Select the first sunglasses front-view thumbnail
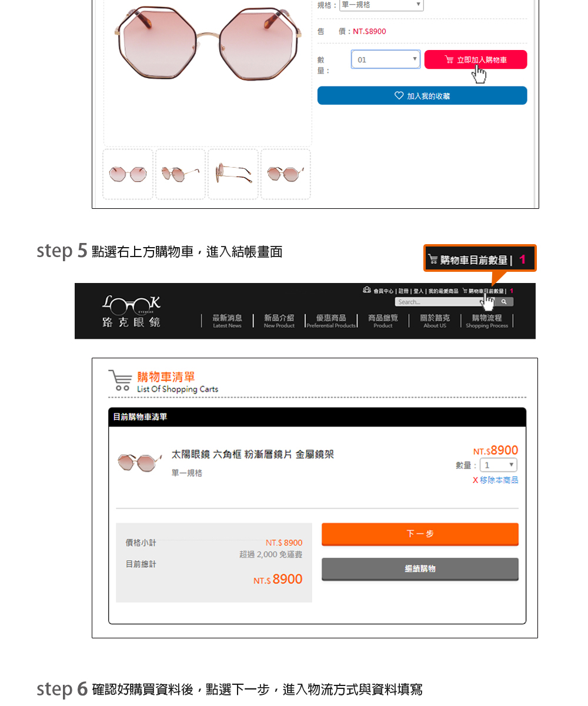Image resolution: width=588 pixels, height=706 pixels. pos(128,174)
